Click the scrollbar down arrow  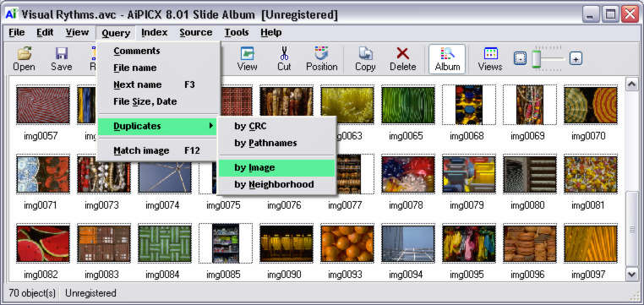tap(631, 274)
